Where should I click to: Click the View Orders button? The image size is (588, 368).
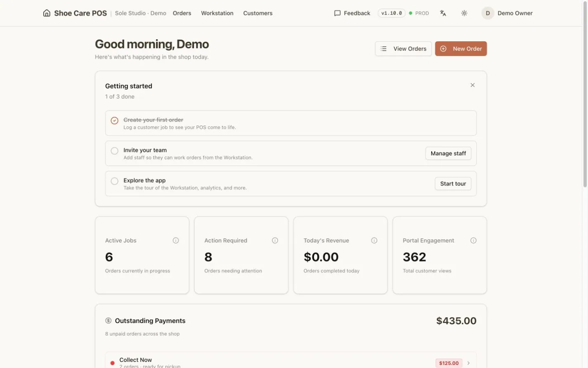tap(403, 49)
